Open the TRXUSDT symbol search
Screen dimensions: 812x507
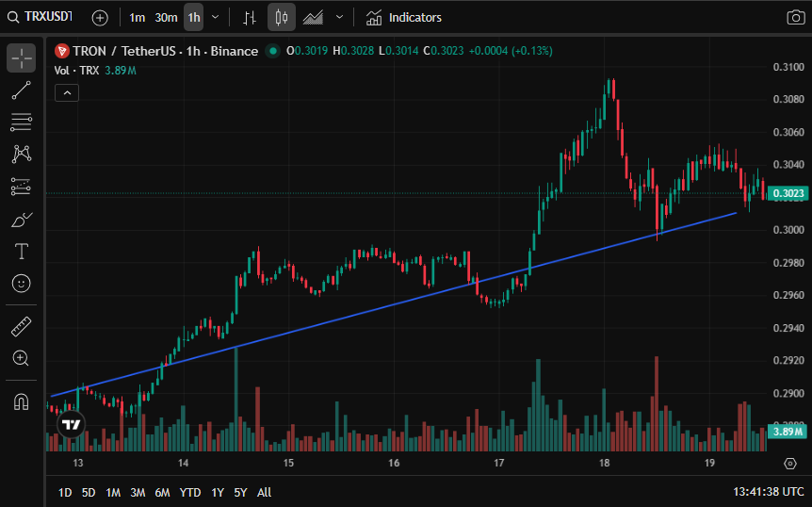click(40, 17)
